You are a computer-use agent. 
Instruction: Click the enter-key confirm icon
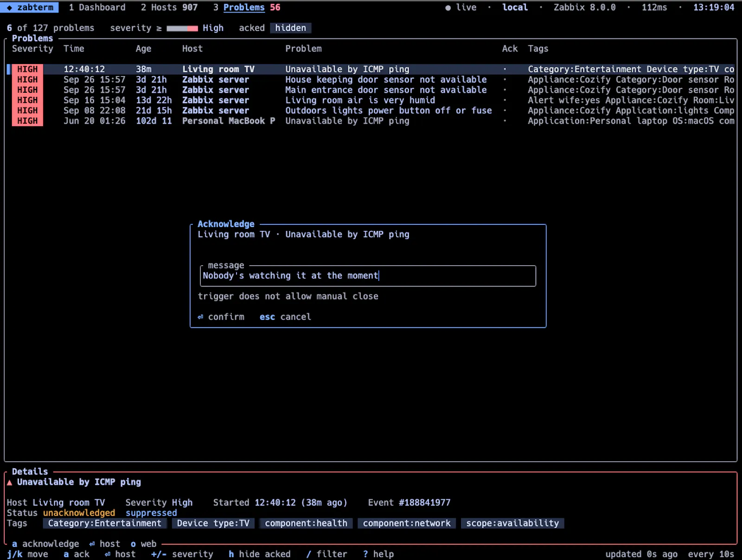pos(200,317)
